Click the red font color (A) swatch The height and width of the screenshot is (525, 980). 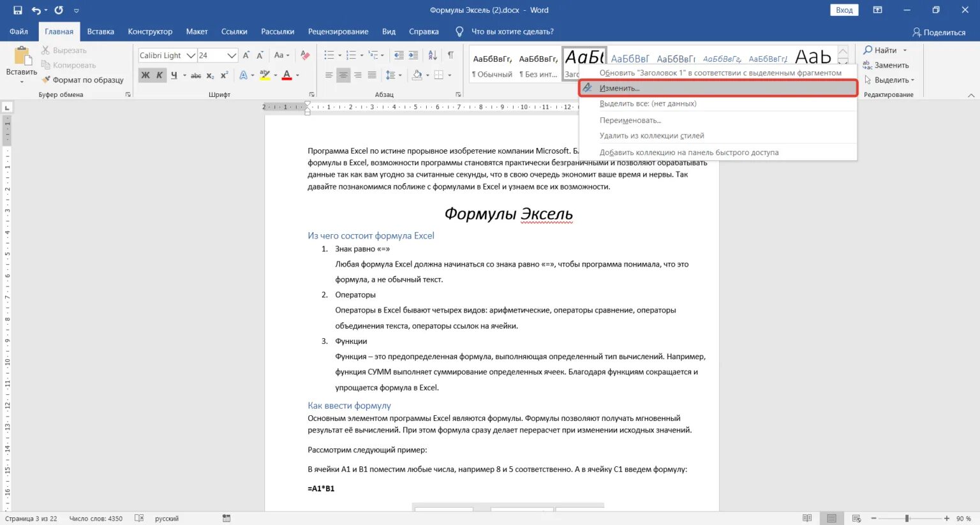pos(286,75)
